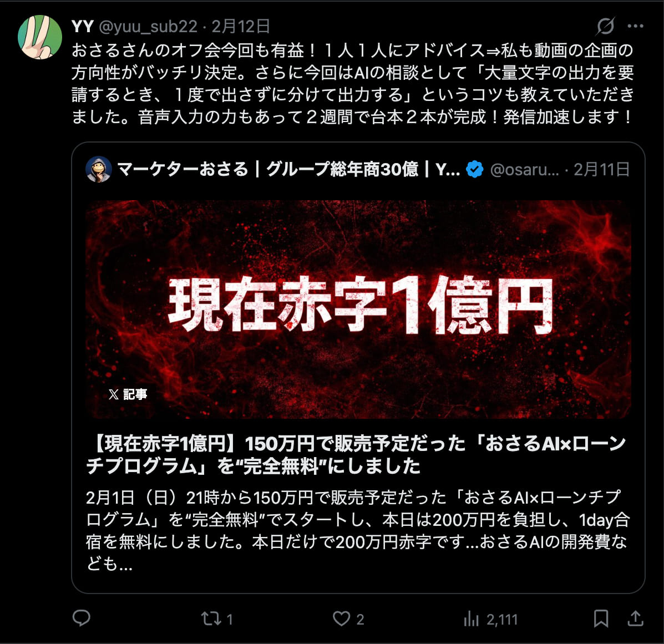
Task: Click the 2,111 views count
Action: (502, 620)
